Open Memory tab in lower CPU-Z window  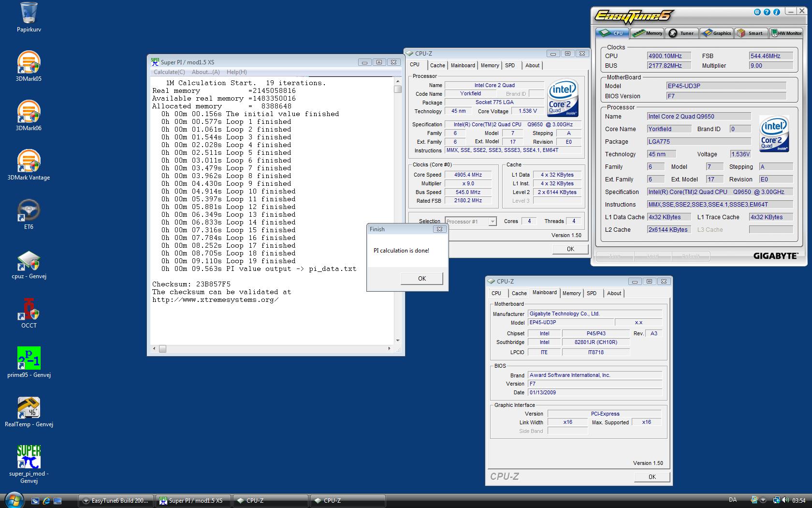pyautogui.click(x=571, y=293)
